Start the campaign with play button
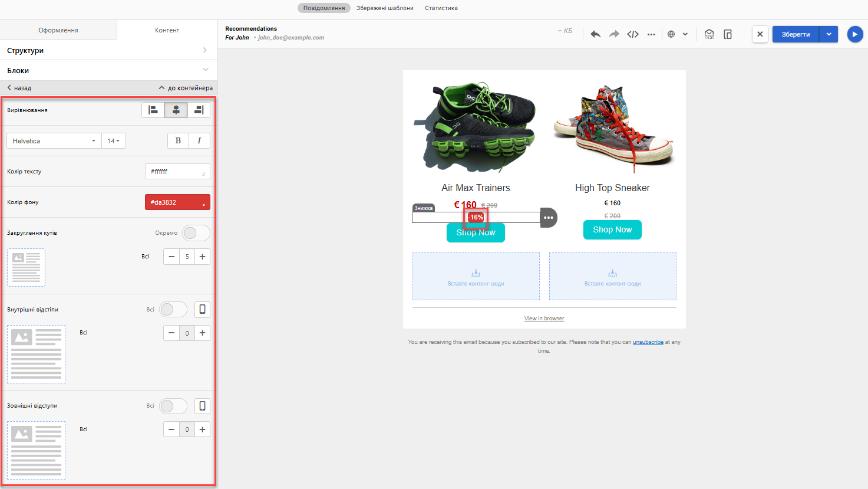Screen dimensions: 868x489 (x=854, y=34)
